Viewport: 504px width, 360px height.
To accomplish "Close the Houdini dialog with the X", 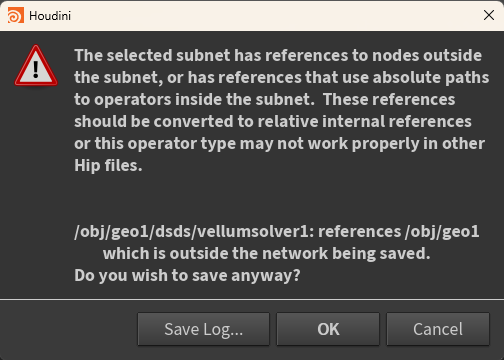I will (489, 15).
